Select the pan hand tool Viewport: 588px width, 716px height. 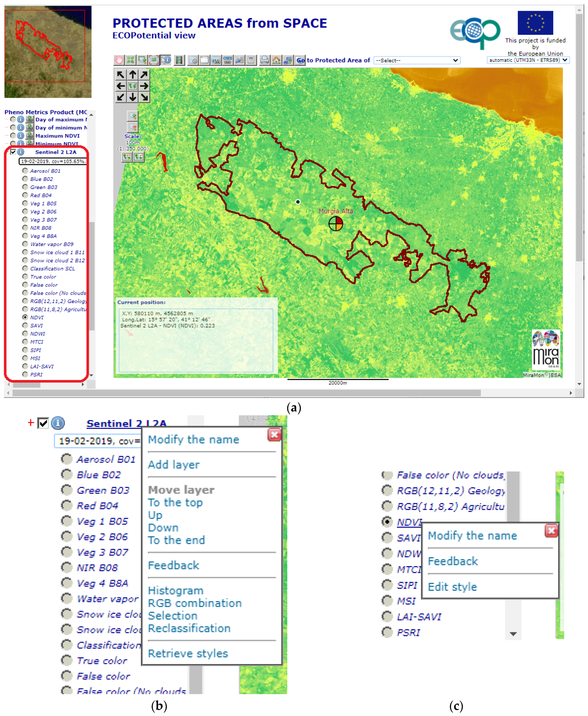[119, 60]
